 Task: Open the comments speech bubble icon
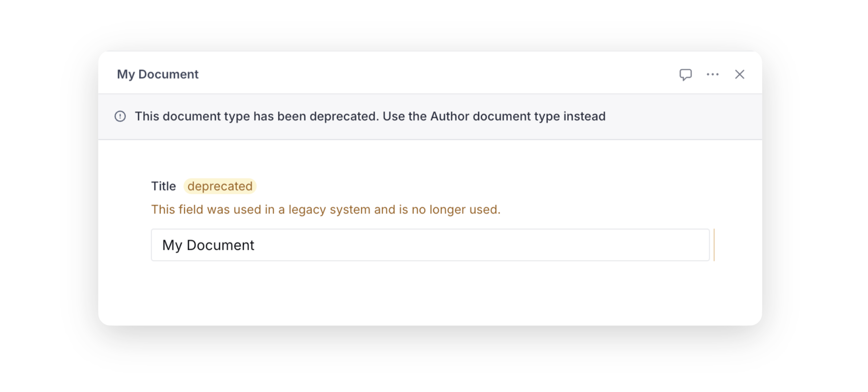(685, 74)
